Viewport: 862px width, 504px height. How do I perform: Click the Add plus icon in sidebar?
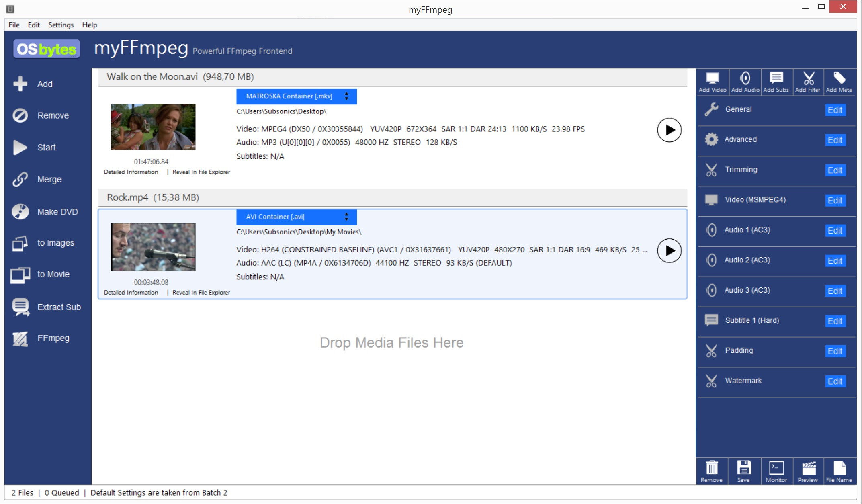point(20,84)
